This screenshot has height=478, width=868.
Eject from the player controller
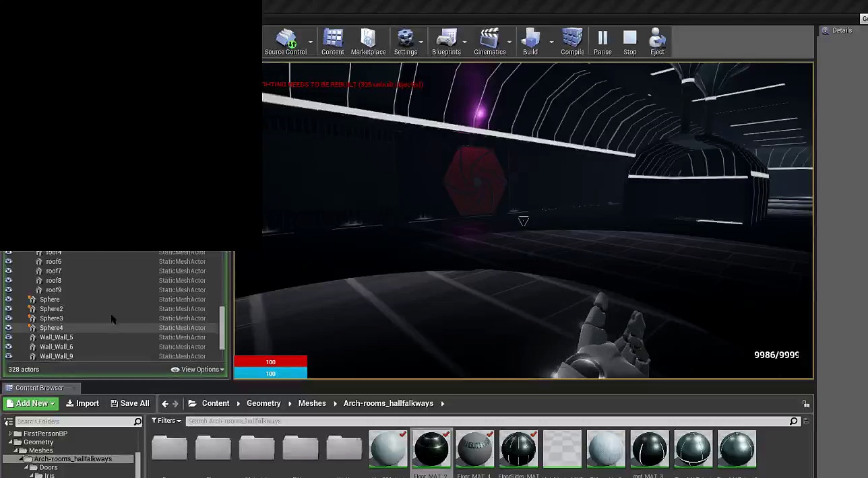tap(657, 42)
